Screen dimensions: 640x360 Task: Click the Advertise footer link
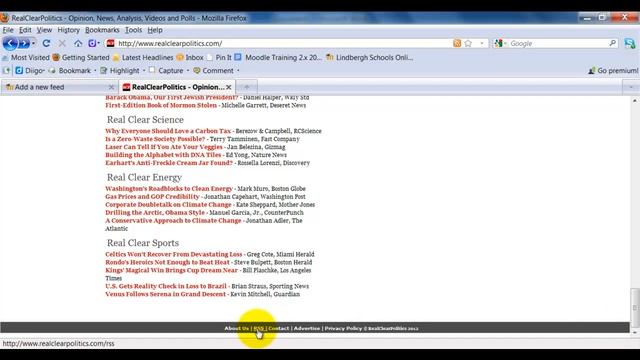point(307,328)
